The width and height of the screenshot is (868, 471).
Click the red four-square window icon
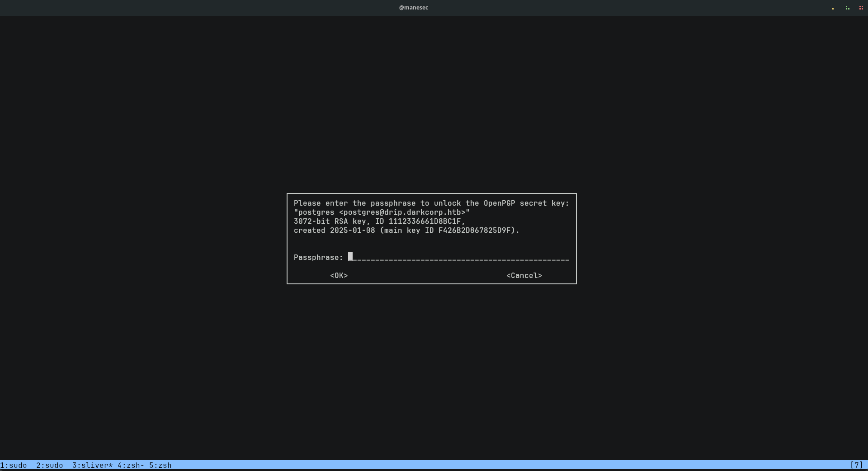point(861,8)
